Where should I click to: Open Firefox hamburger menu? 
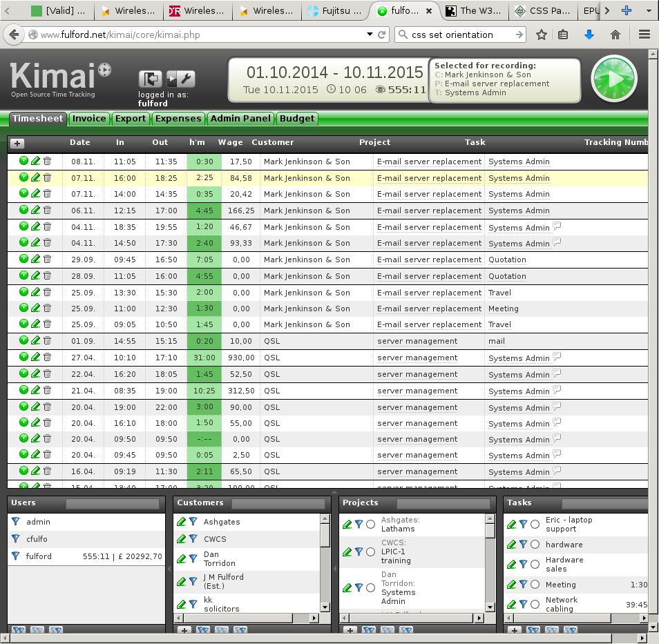[x=644, y=35]
